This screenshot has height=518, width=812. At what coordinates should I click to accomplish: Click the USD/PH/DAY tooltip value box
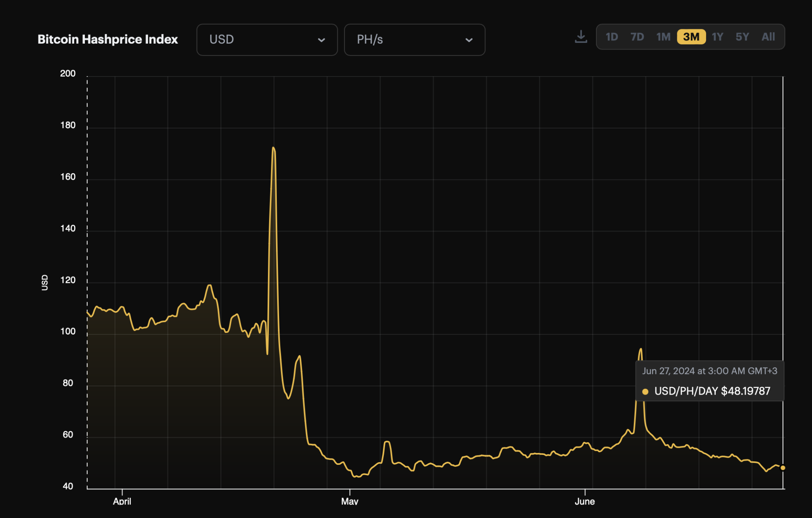click(x=710, y=381)
